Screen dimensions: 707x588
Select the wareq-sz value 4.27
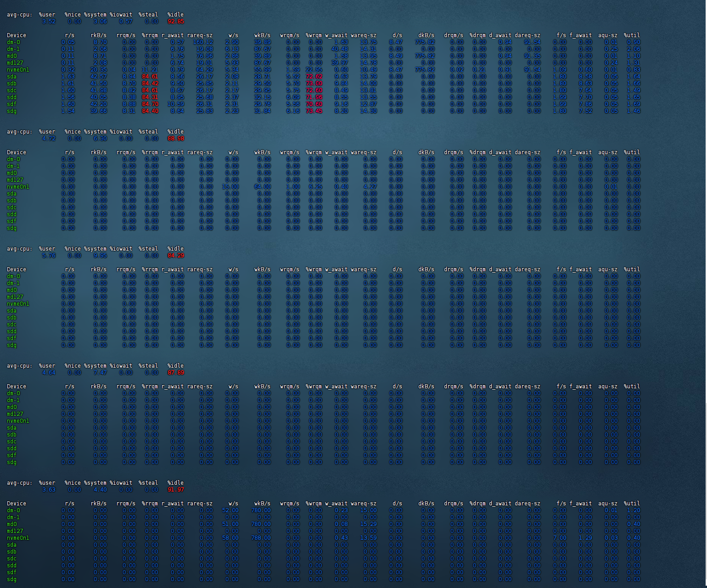tap(370, 187)
